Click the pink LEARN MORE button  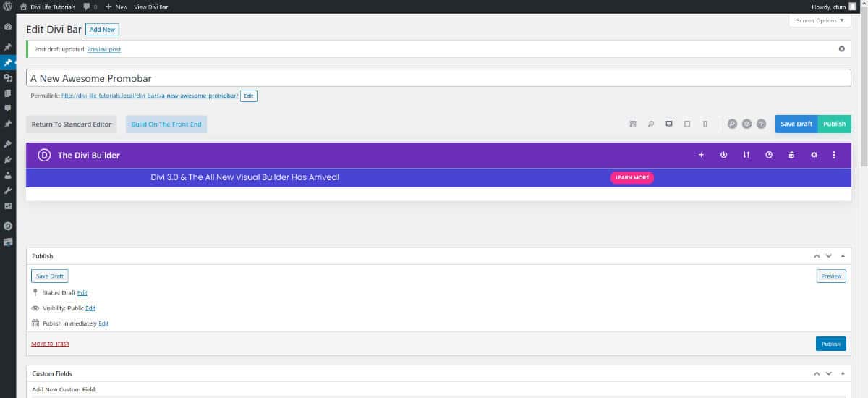[632, 177]
